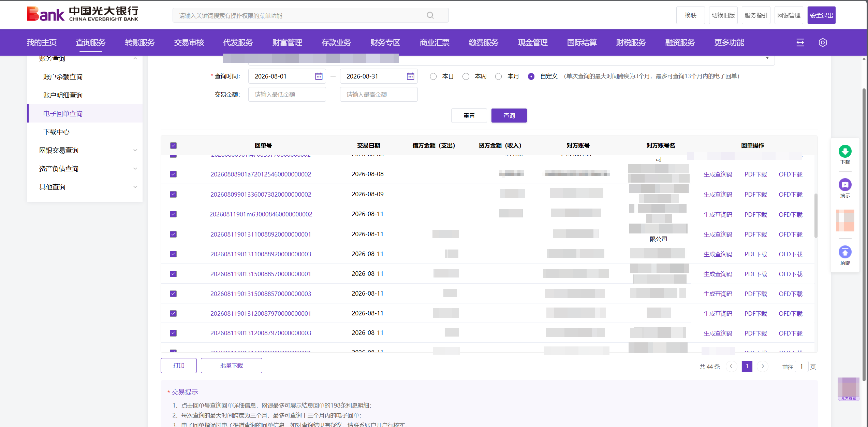Image resolution: width=868 pixels, height=427 pixels.
Task: Go to the next page arrow
Action: pos(763,366)
